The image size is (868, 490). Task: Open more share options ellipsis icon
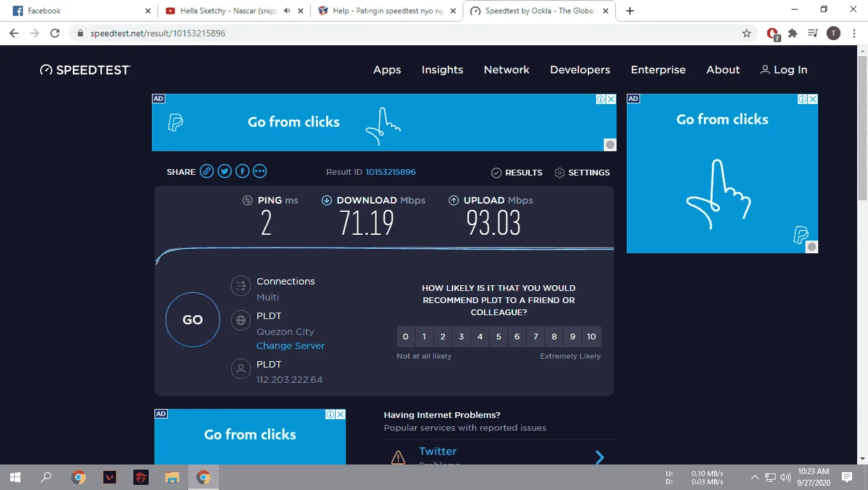point(260,171)
